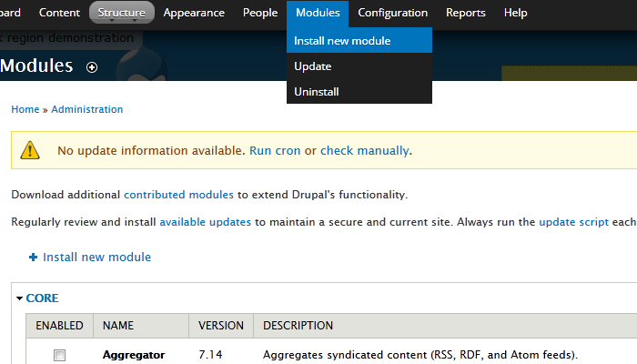Go to Home breadcrumb link
637x364 pixels.
(25, 109)
